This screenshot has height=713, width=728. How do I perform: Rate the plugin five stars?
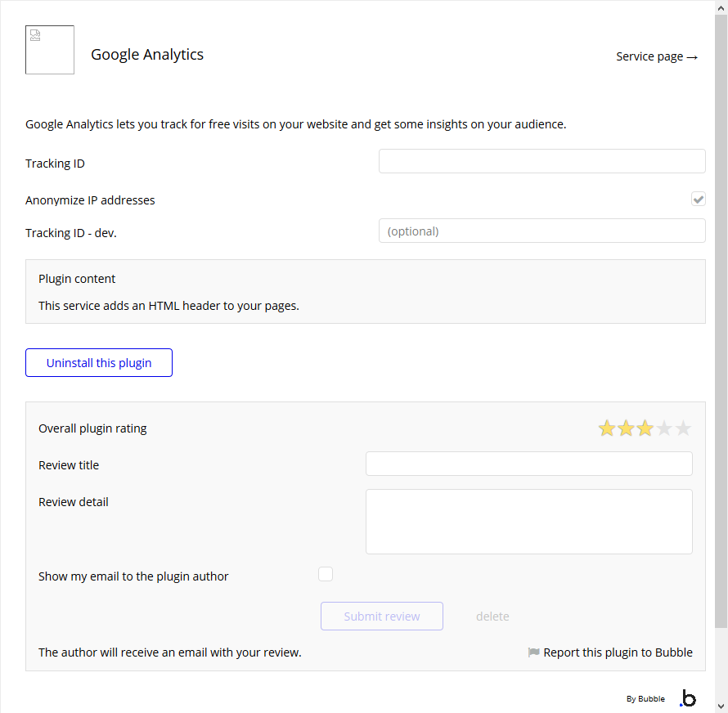coord(683,428)
